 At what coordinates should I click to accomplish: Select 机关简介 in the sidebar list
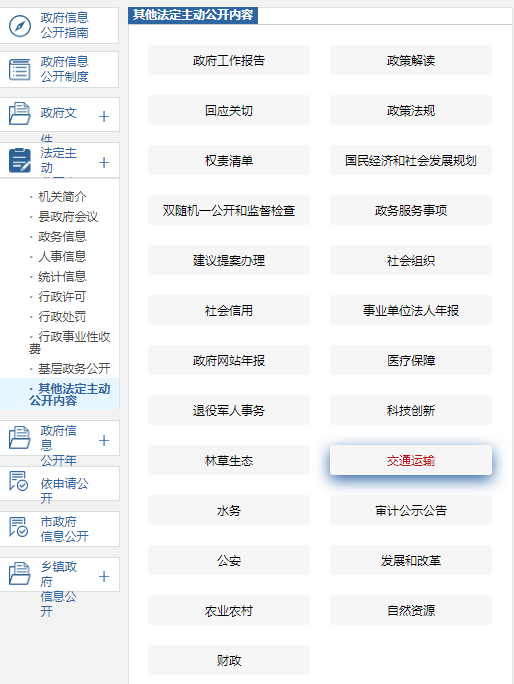click(x=62, y=197)
